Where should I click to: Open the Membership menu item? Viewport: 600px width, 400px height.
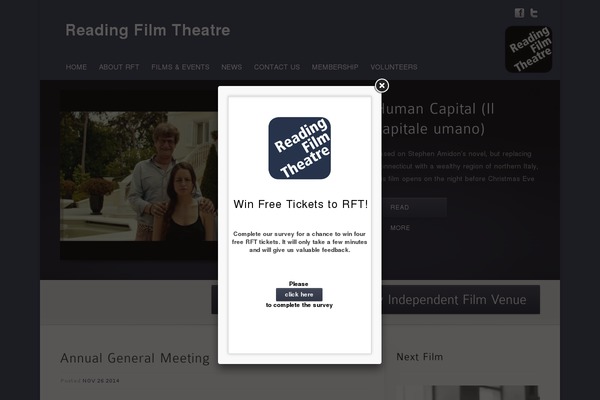(x=335, y=67)
